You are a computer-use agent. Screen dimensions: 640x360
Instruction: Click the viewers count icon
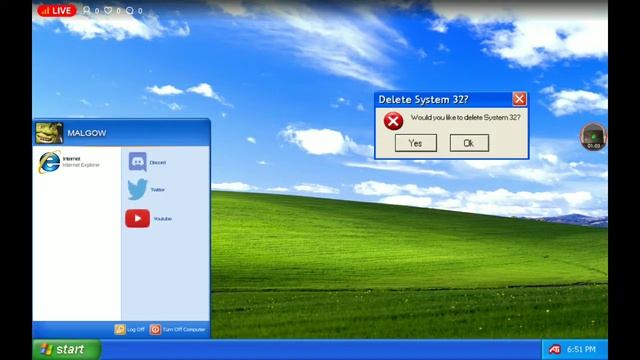pyautogui.click(x=87, y=10)
